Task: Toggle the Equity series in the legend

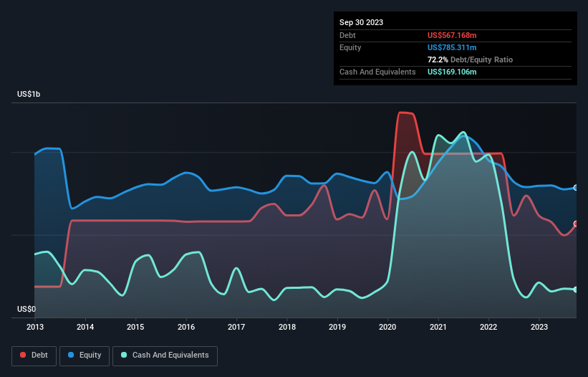Action: tap(85, 355)
